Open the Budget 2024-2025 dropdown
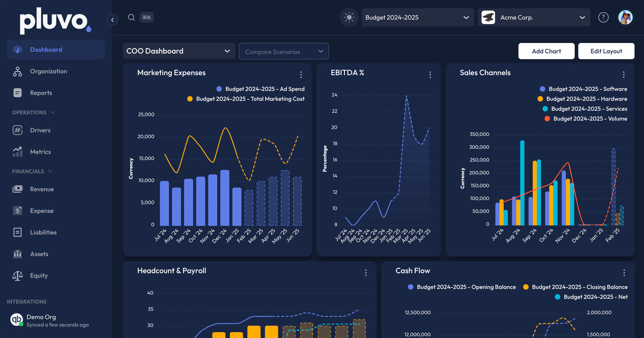Viewport: 644px width, 338px height. (x=418, y=17)
